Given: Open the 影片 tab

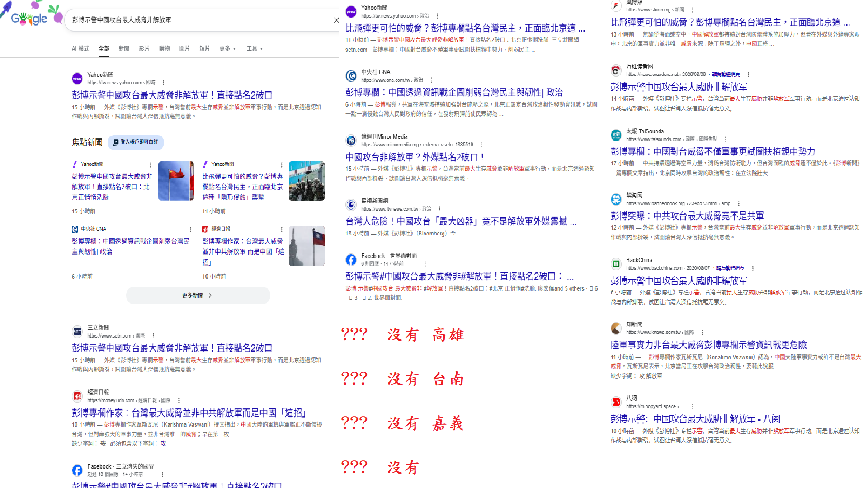Looking at the screenshot, I should [x=144, y=49].
